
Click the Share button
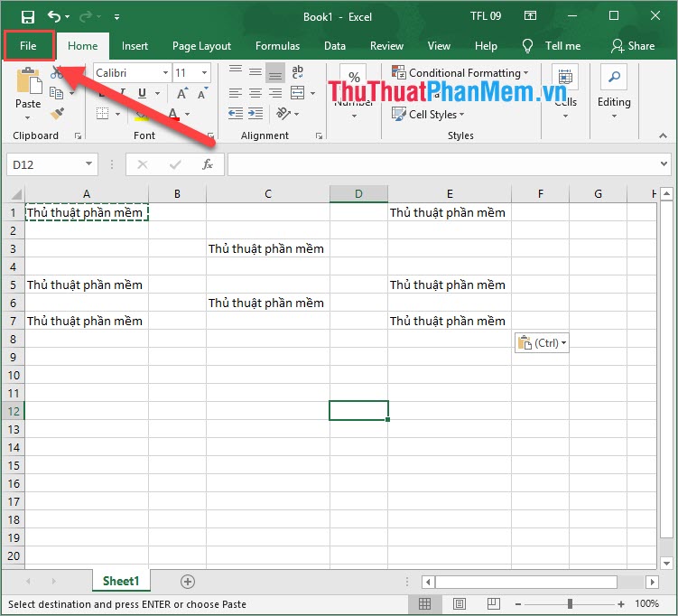point(633,46)
